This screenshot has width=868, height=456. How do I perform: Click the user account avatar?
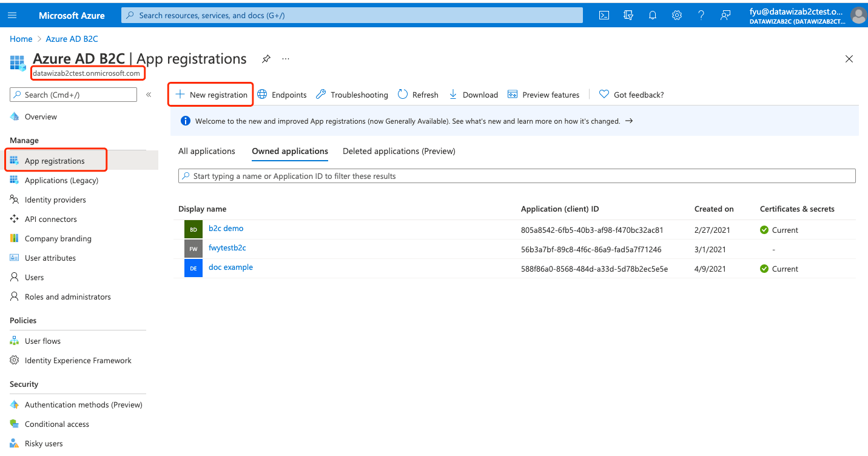tap(858, 15)
